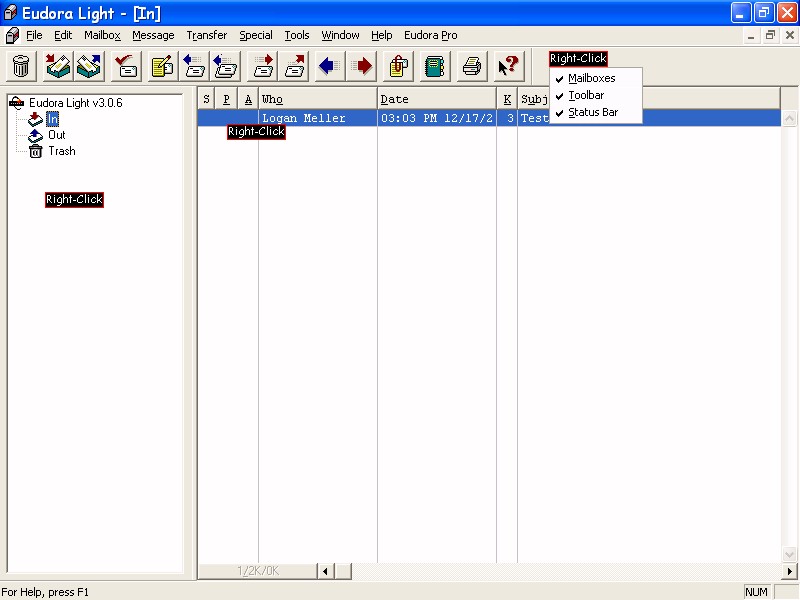Restore the In mailbox child window
The width and height of the screenshot is (800, 600).
click(770, 35)
